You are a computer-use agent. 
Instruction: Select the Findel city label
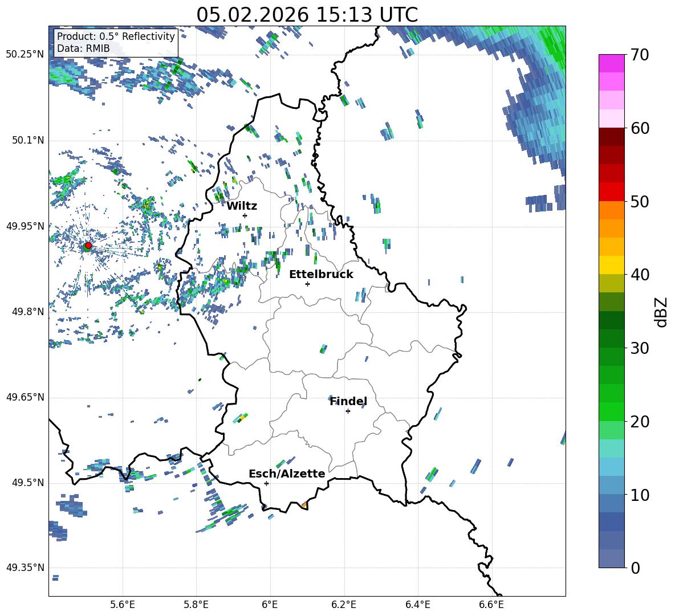[x=348, y=401]
